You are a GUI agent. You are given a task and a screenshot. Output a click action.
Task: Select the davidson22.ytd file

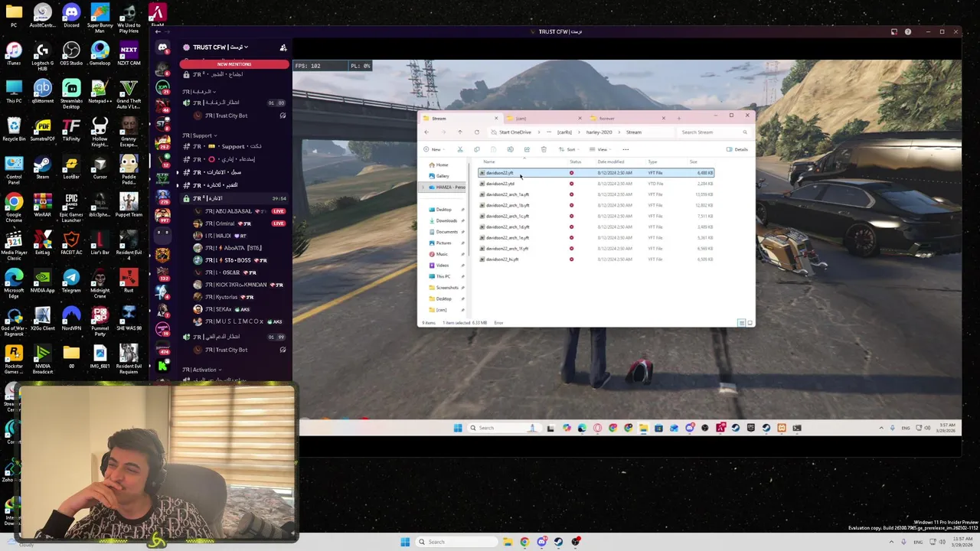point(596,184)
